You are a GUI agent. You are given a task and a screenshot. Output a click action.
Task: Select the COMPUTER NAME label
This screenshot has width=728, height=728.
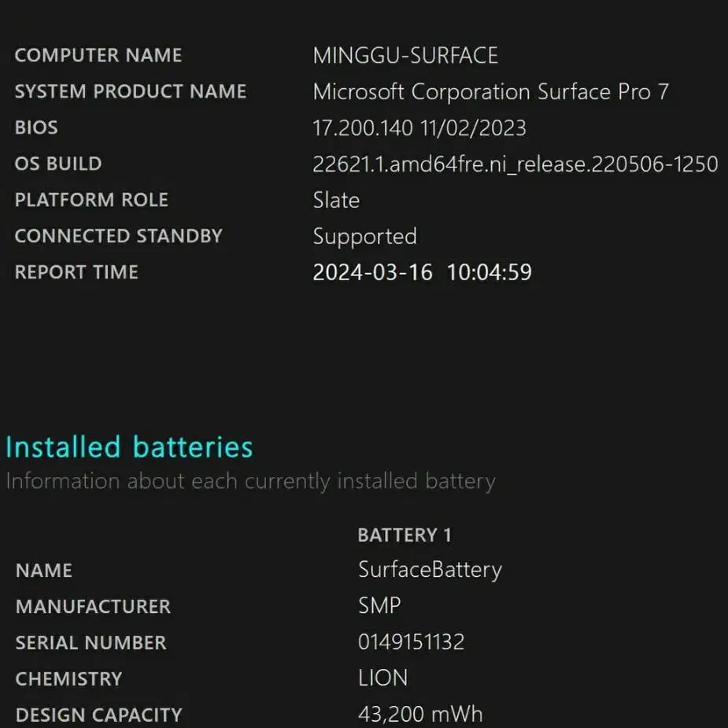tap(98, 55)
